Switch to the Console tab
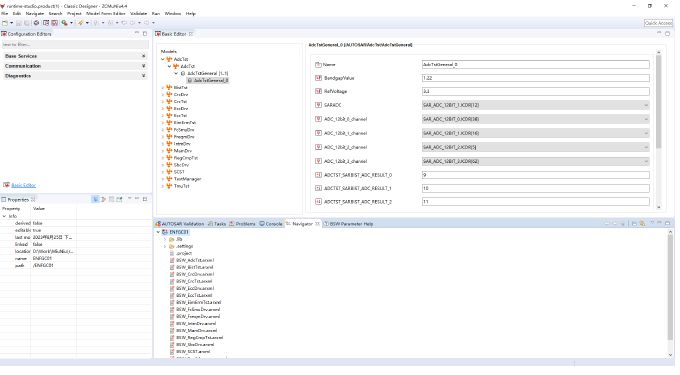680x375 pixels. (271, 224)
